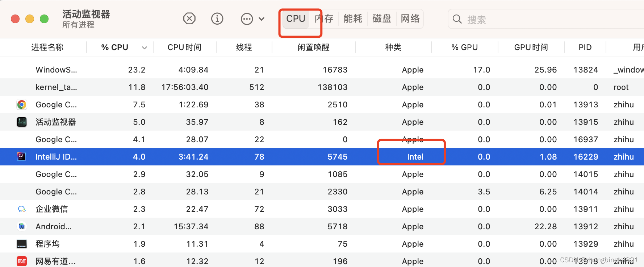This screenshot has height=267, width=644.
Task: Click the 138103 idle wake-ups cell
Action: [x=333, y=87]
